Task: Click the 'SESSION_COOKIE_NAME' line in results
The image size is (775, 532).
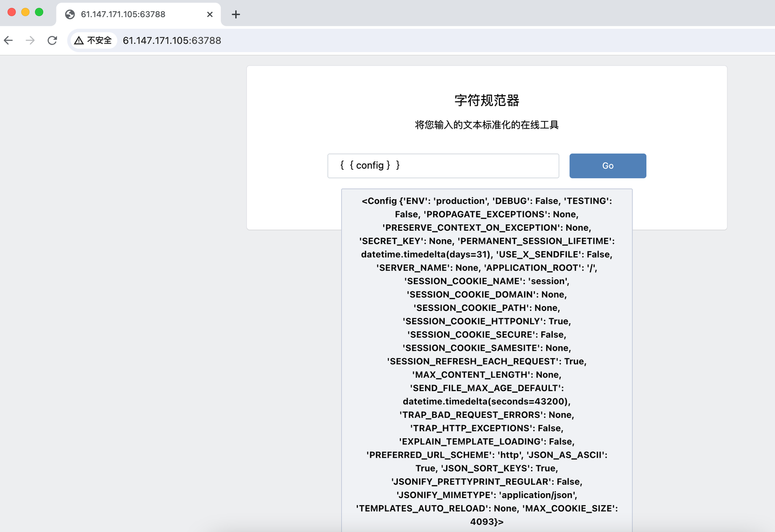Action: point(486,281)
